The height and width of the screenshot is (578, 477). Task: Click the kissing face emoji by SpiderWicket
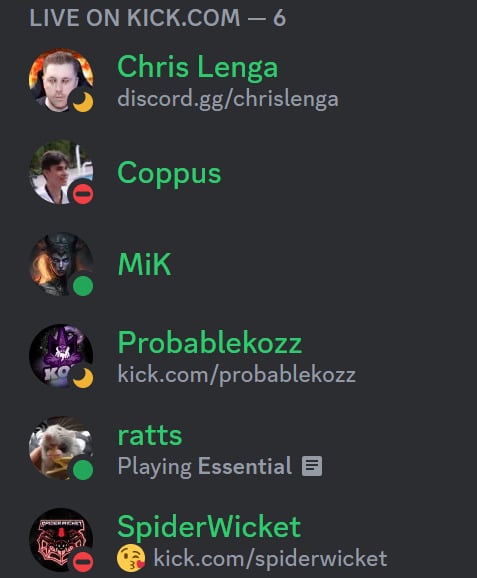click(x=131, y=558)
